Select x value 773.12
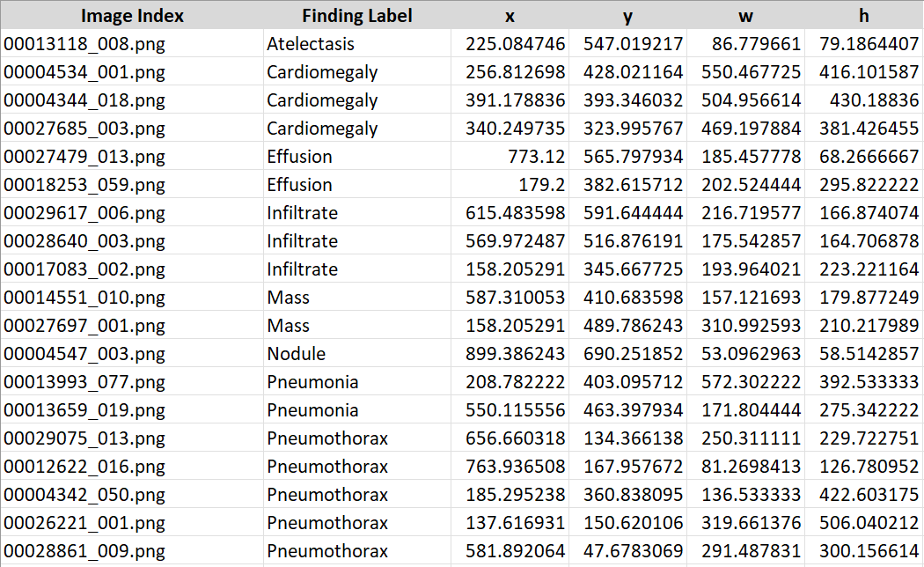Image resolution: width=924 pixels, height=567 pixels. [x=510, y=156]
